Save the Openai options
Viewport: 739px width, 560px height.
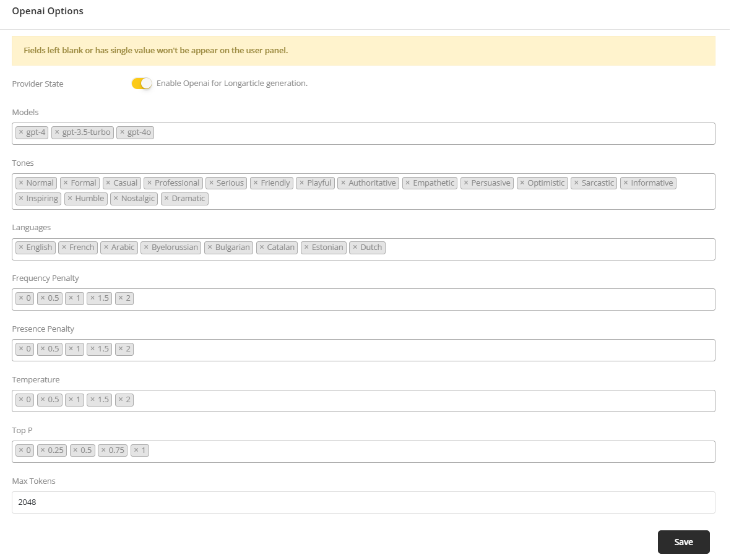tap(683, 542)
